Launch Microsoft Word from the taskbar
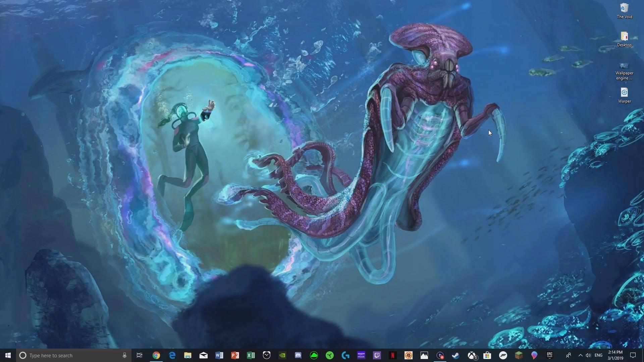 219,355
